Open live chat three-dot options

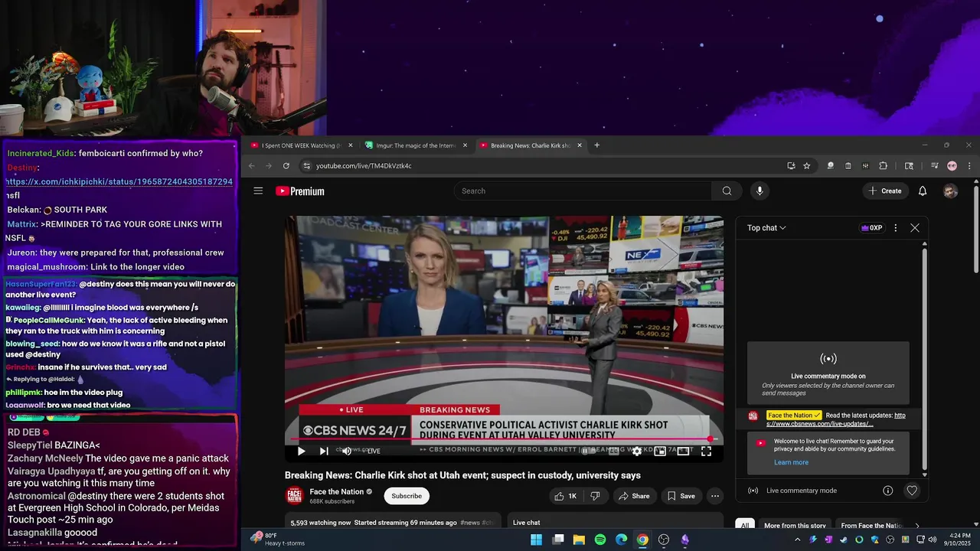[895, 227]
